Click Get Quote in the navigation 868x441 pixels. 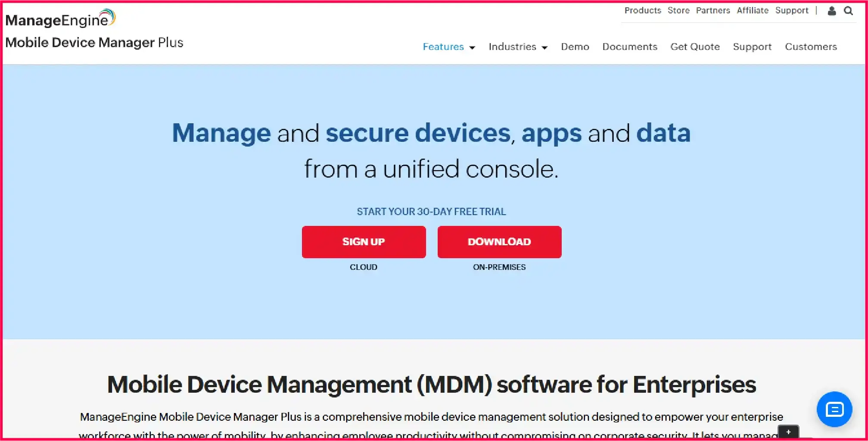tap(695, 47)
